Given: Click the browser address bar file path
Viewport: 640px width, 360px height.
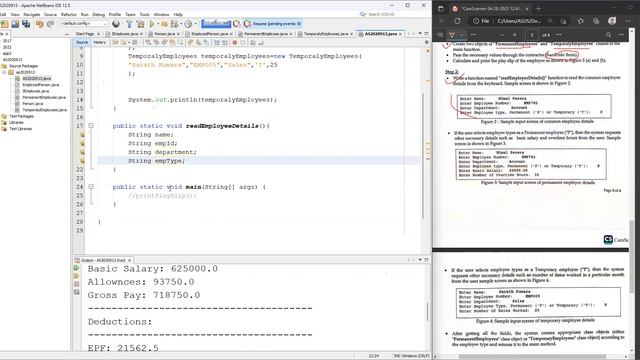Looking at the screenshot, I should [519, 21].
